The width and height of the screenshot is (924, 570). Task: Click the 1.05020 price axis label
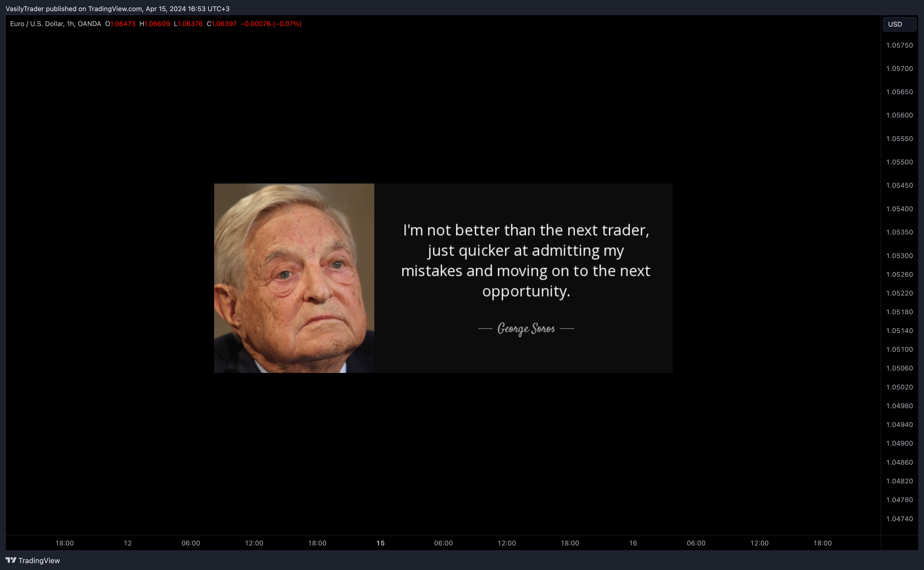899,387
